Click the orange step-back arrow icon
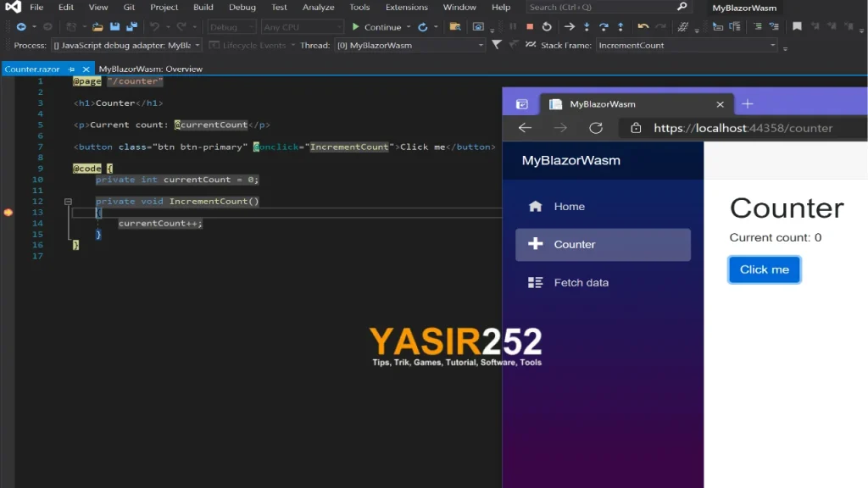 (643, 26)
